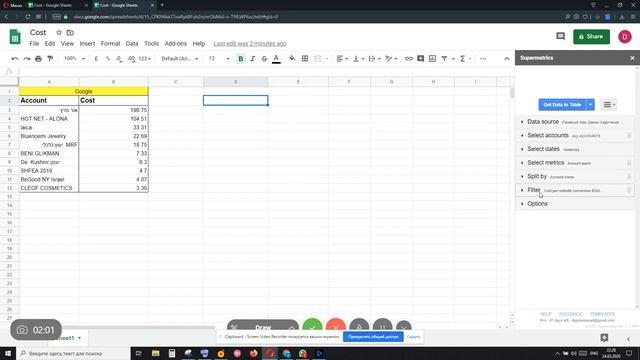
Task: Open the horizontal align dropdown
Action: point(342,59)
